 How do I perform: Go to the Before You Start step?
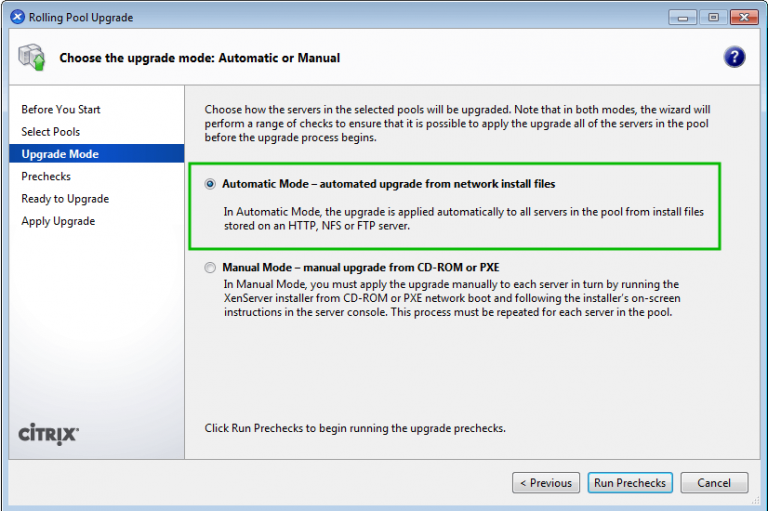61,109
